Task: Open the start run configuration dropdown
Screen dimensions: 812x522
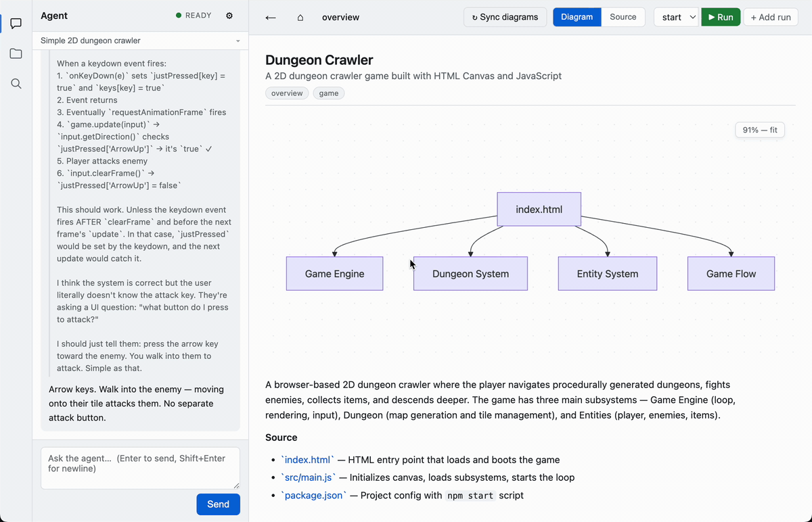Action: [x=677, y=17]
